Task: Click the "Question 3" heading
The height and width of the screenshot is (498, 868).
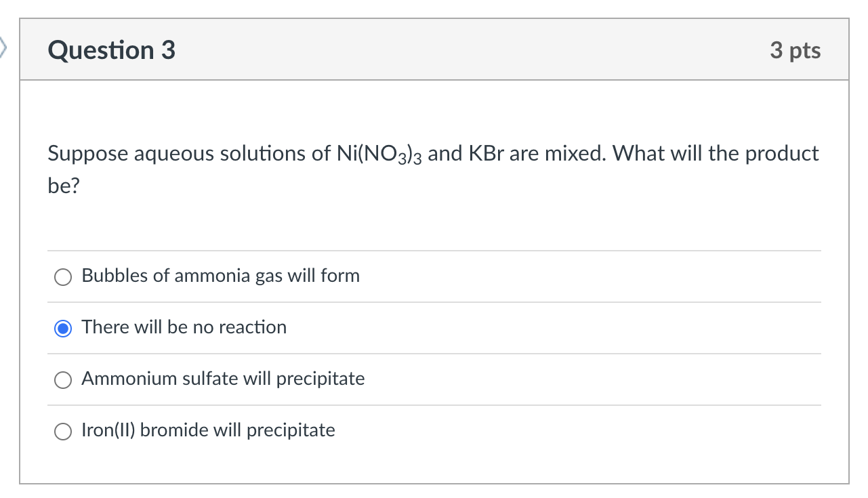Action: 112,50
